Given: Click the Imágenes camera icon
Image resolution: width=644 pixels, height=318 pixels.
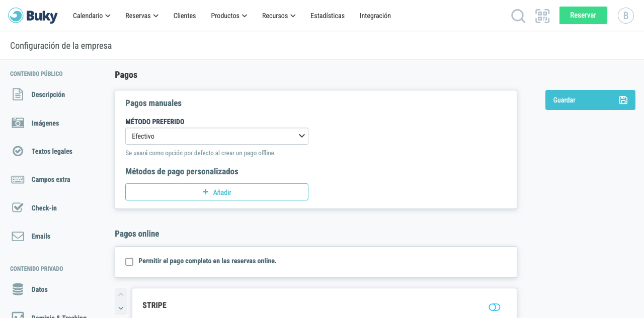Looking at the screenshot, I should coord(18,123).
